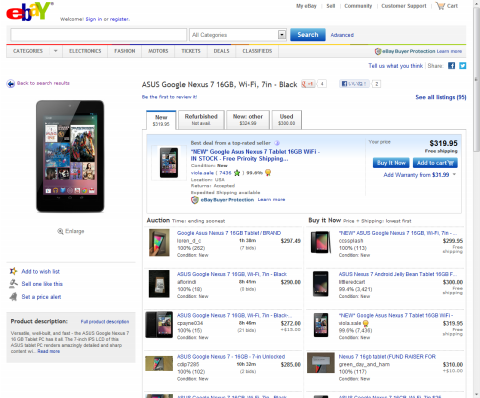
Task: Select the New: other $324.99 tab
Action: (x=248, y=120)
